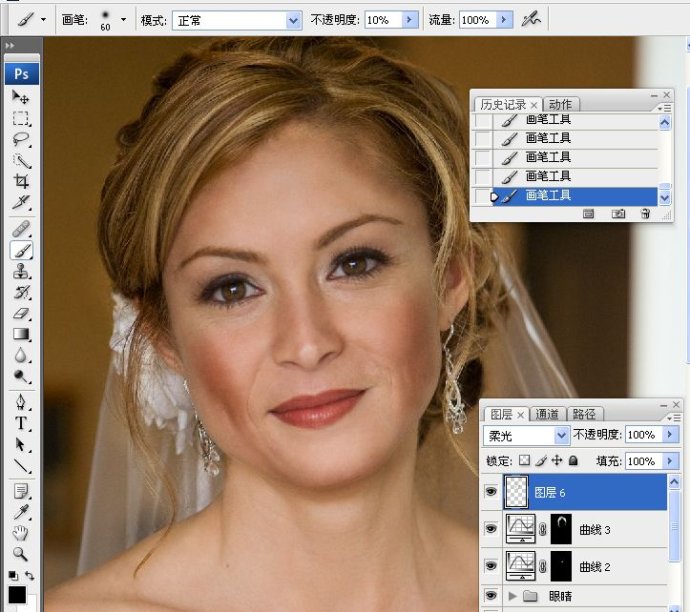The image size is (690, 612).
Task: Select the Slice tool
Action: tap(20, 202)
